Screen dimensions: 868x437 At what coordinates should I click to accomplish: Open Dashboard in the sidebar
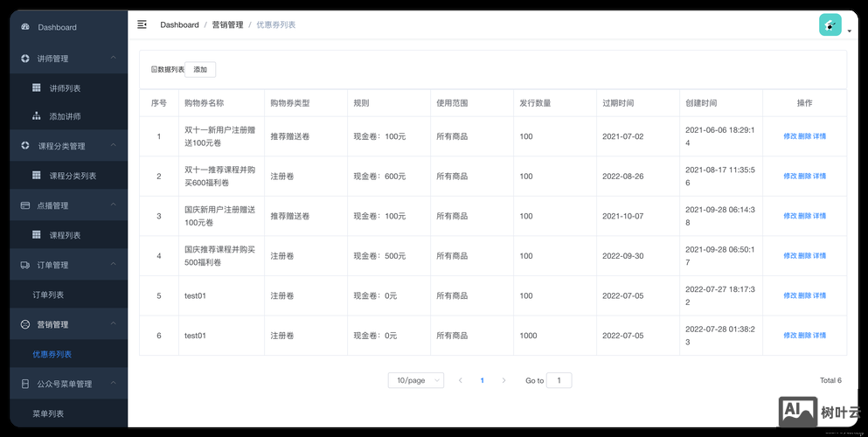(x=57, y=27)
